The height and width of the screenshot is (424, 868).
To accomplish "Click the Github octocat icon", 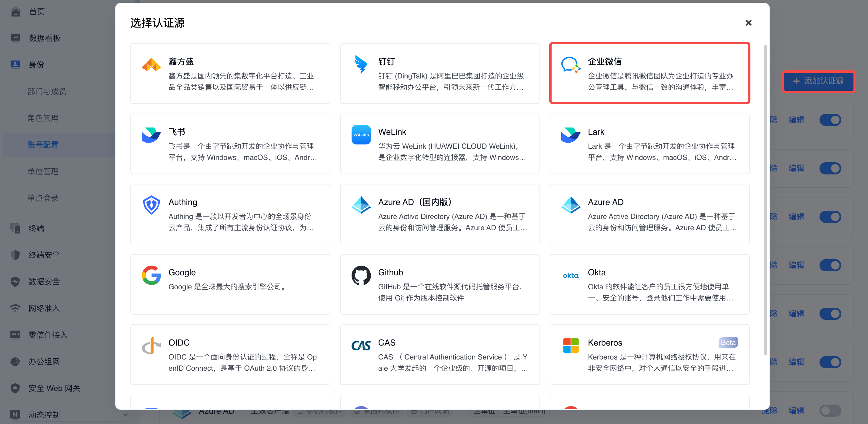I will pos(361,275).
